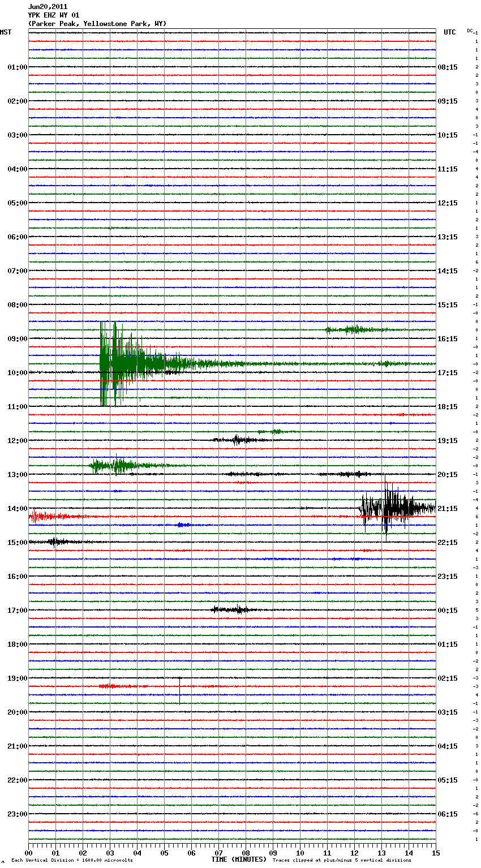Click the 08:15 UTC time label
This screenshot has height=868, width=481.
(448, 67)
